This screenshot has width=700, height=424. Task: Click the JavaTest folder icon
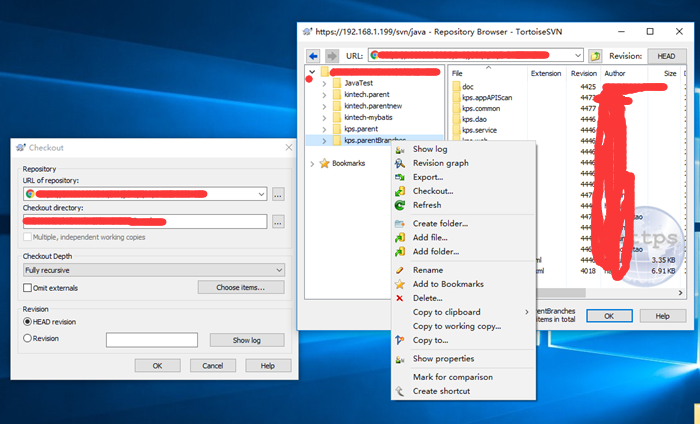click(x=337, y=83)
